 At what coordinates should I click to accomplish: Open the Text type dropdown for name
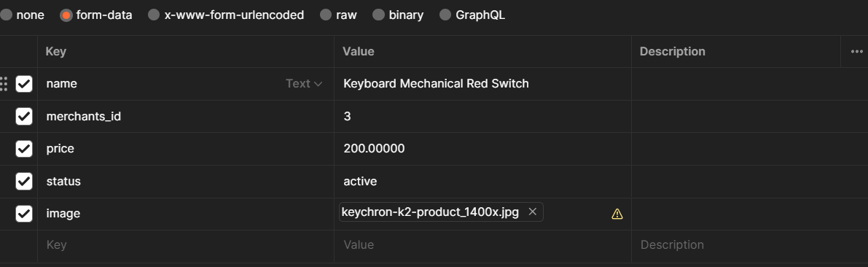pos(304,84)
